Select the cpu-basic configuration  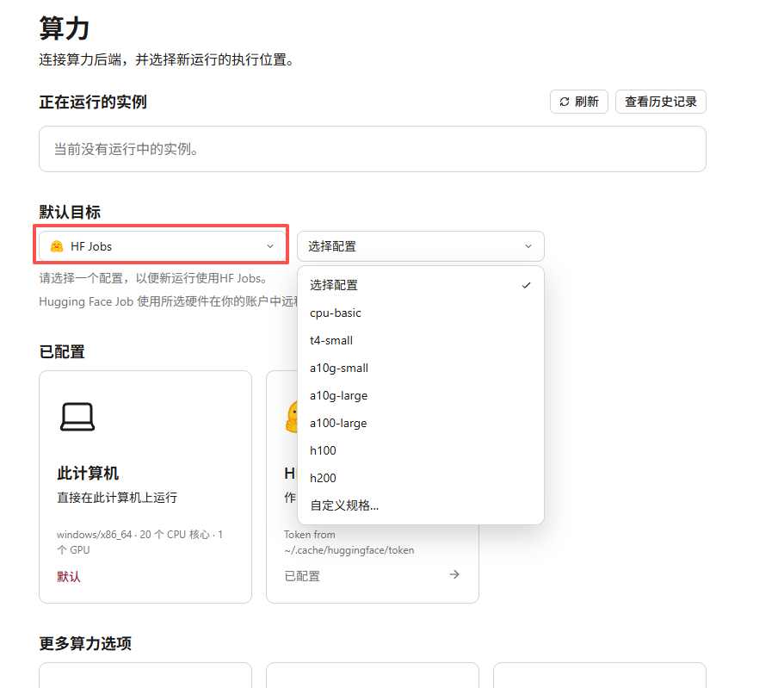tap(421, 313)
